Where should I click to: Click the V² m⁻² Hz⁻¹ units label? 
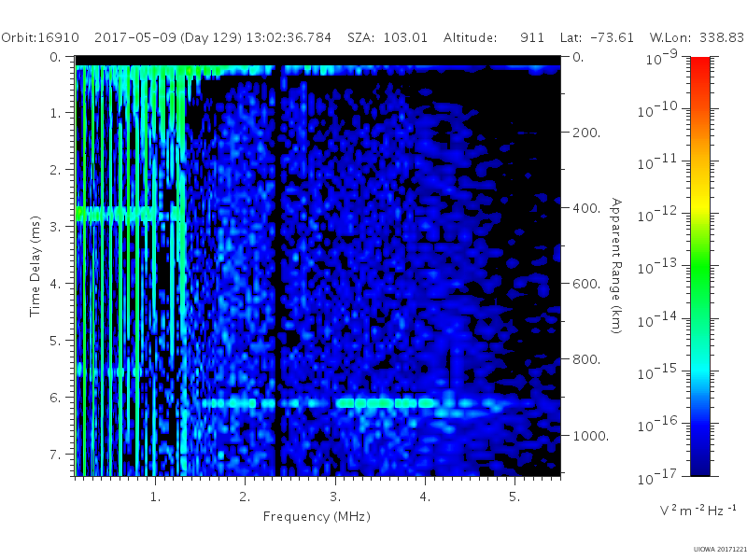[698, 510]
